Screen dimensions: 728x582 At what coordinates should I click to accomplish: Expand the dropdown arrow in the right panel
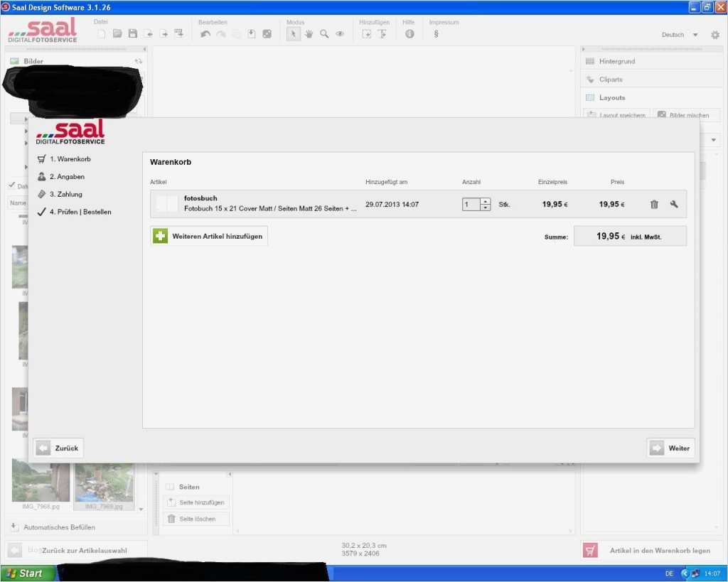[x=714, y=140]
